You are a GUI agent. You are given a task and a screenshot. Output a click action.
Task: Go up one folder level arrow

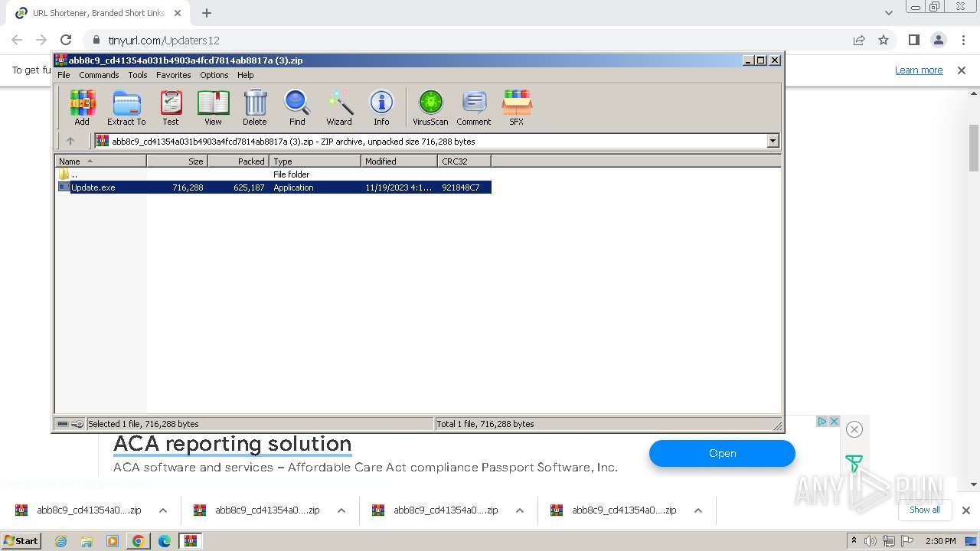point(70,141)
